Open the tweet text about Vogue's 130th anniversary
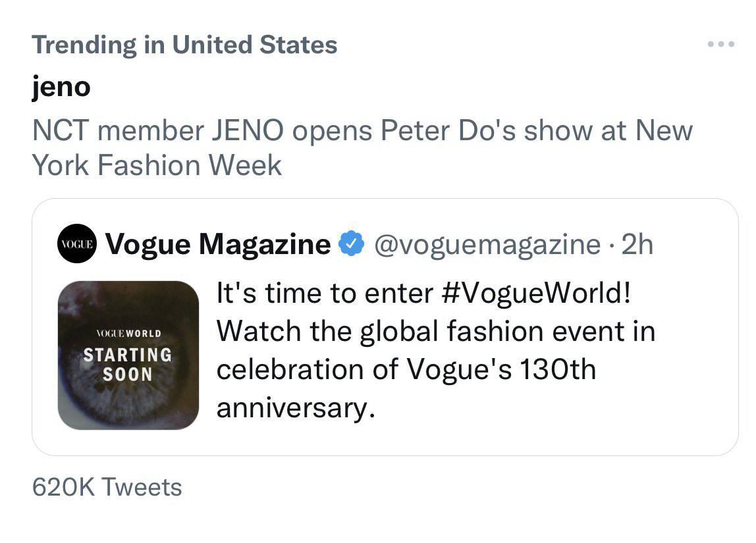 tap(436, 350)
